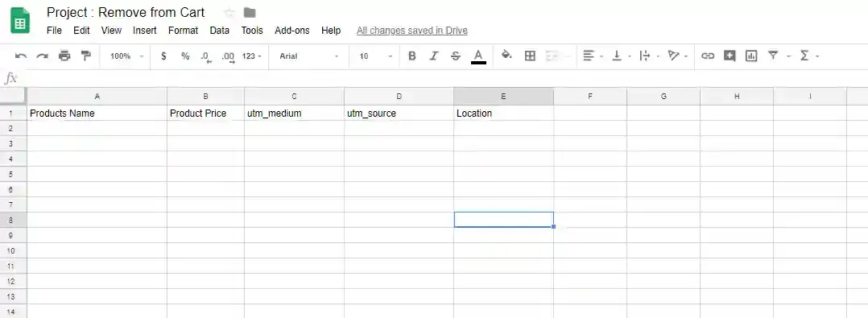Select the 'Location' cell

(503, 113)
